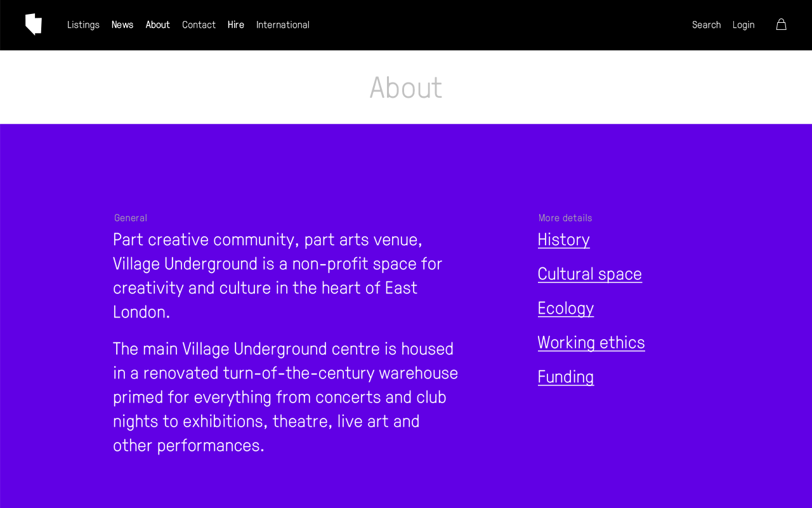
Task: Go to the News page
Action: tap(122, 25)
